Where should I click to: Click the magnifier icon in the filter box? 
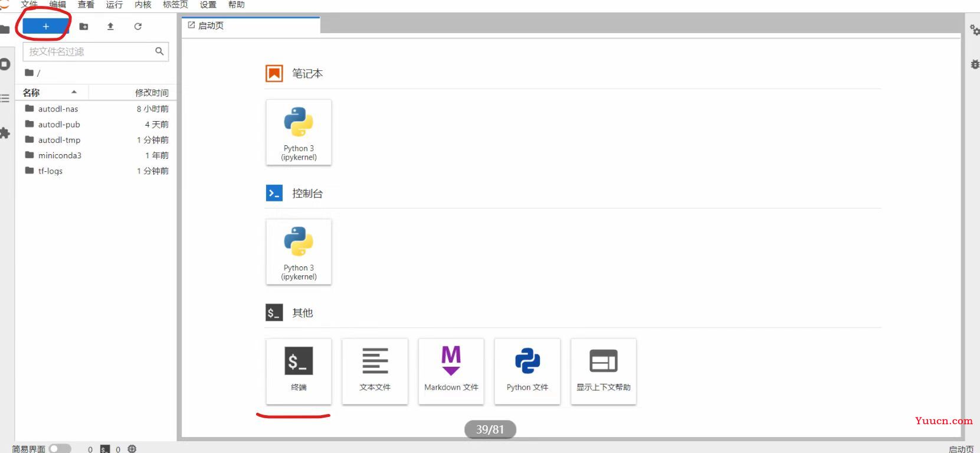pyautogui.click(x=159, y=51)
